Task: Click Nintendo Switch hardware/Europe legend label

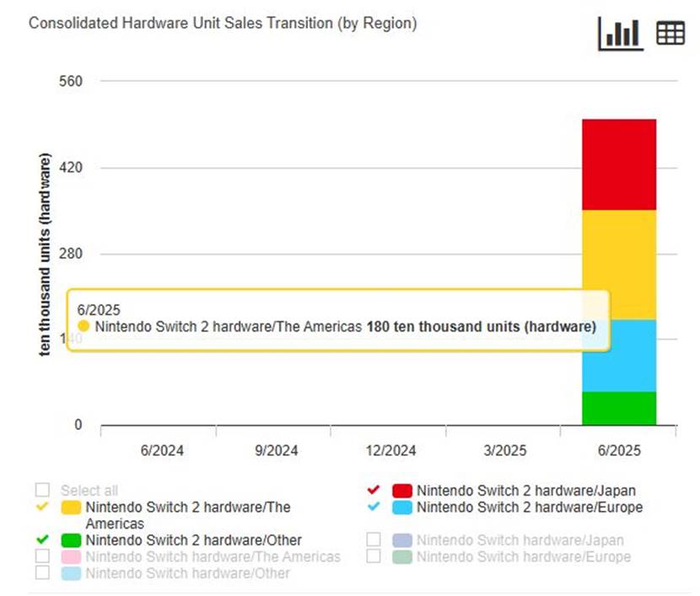Action: 524,556
